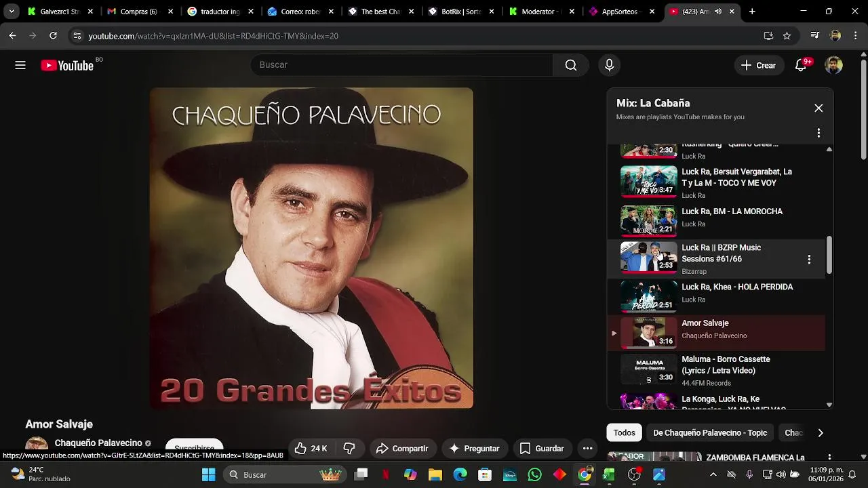Viewport: 868px width, 488px height.
Task: Switch to the Gmail Compras (6) tab
Action: click(x=140, y=12)
